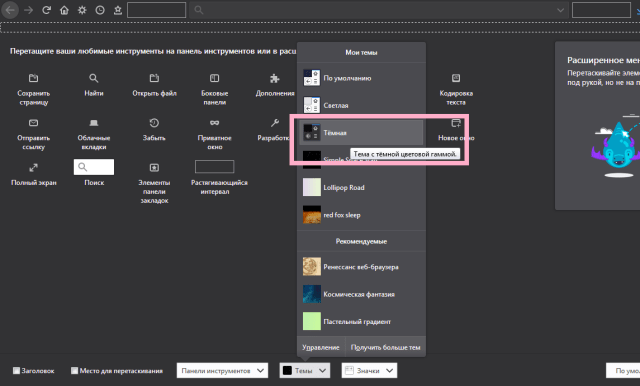Select the Сохранить страницу icon

point(33,78)
